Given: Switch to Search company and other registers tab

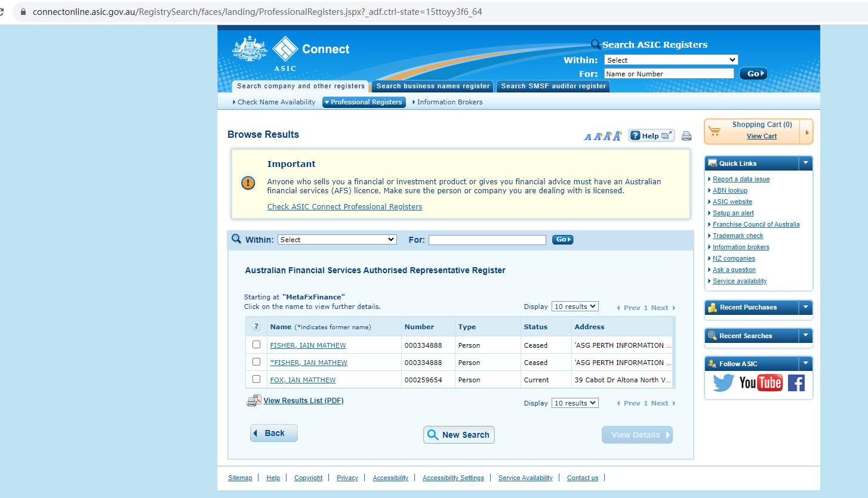Looking at the screenshot, I should (301, 86).
